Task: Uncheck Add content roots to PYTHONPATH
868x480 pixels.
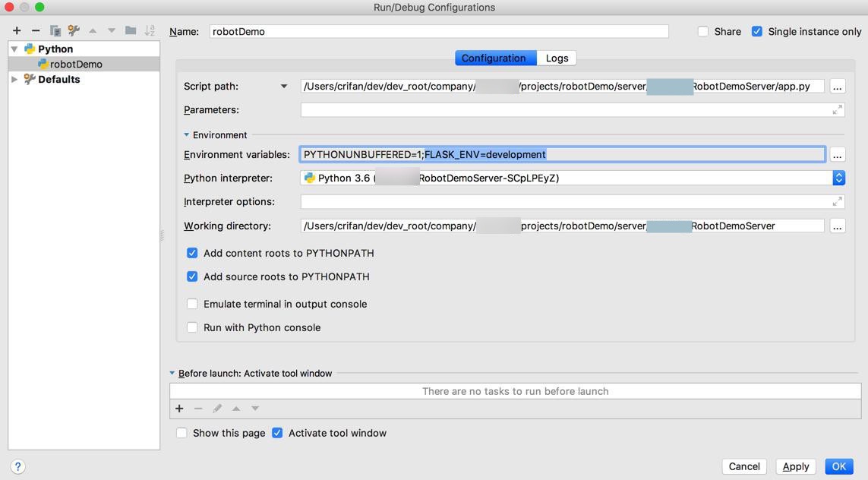Action: [x=192, y=253]
